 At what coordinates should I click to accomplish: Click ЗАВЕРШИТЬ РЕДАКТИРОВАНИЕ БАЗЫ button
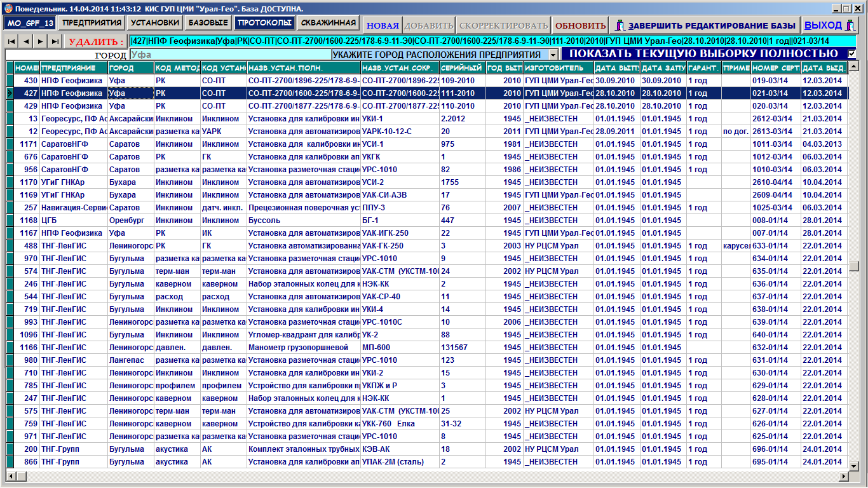click(x=705, y=25)
